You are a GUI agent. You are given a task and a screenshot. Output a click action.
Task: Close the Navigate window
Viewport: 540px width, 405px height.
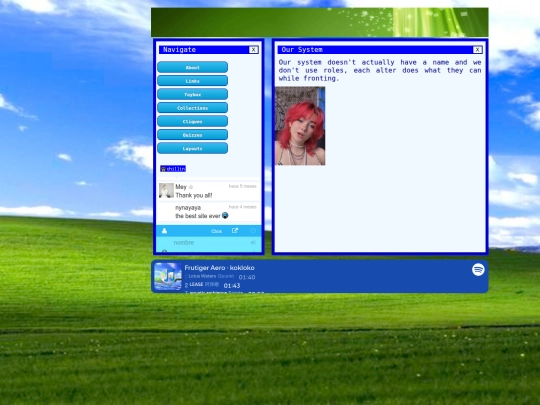click(253, 50)
